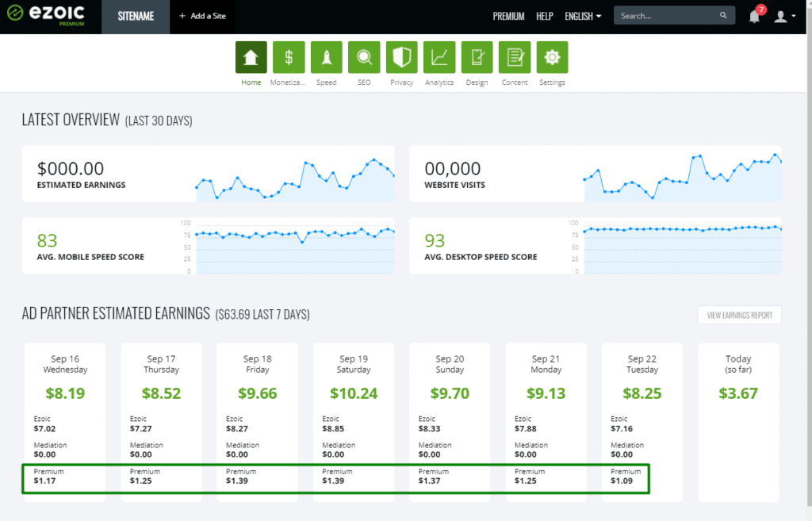Select the SITENAME tab
Screen dimensions: 812x521
[136, 16]
